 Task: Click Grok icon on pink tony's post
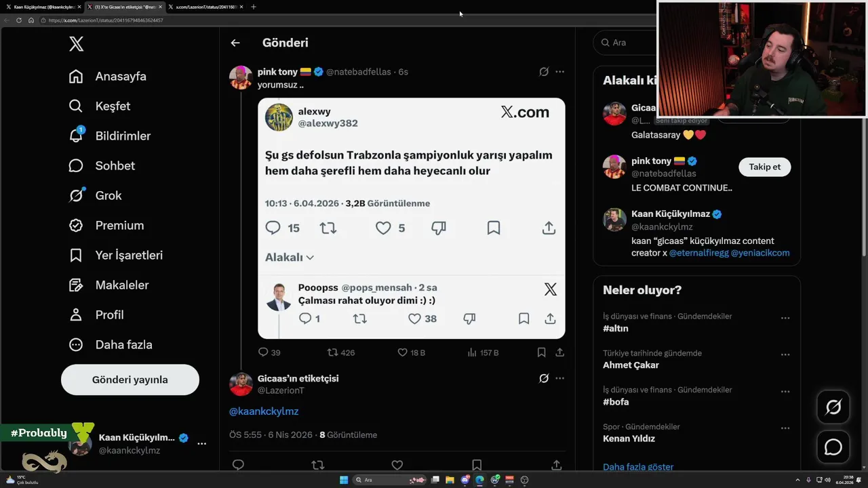(544, 72)
